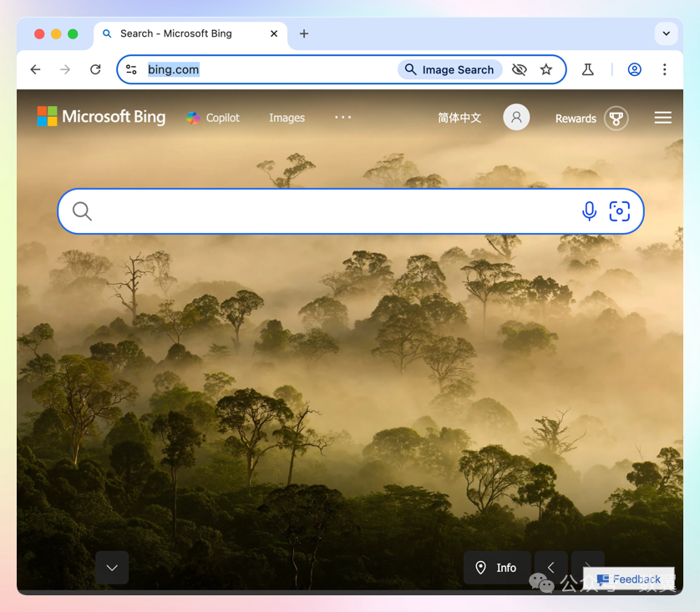Viewport: 700px width, 612px height.
Task: Click the microphone voice search icon
Action: (x=589, y=211)
